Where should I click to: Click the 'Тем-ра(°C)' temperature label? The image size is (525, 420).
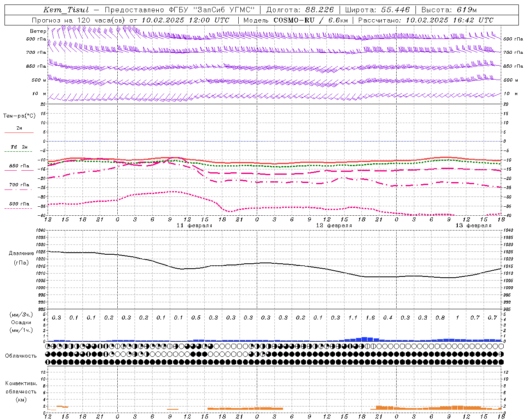pyautogui.click(x=20, y=116)
